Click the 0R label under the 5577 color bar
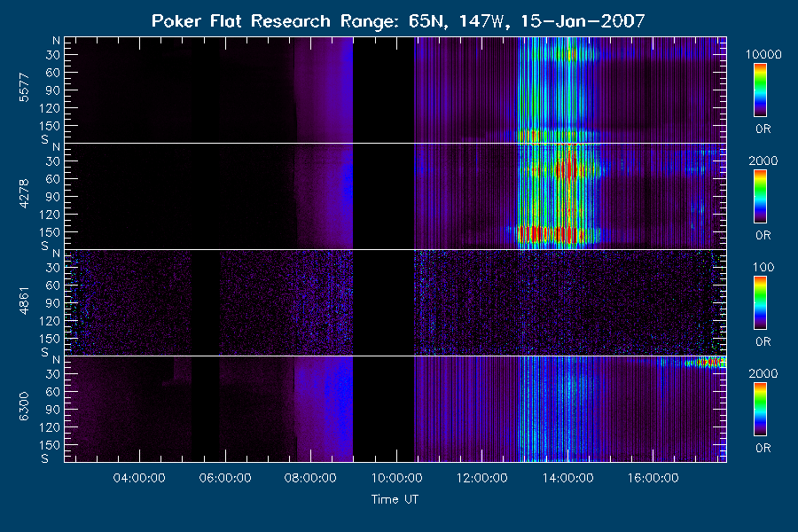 [763, 129]
